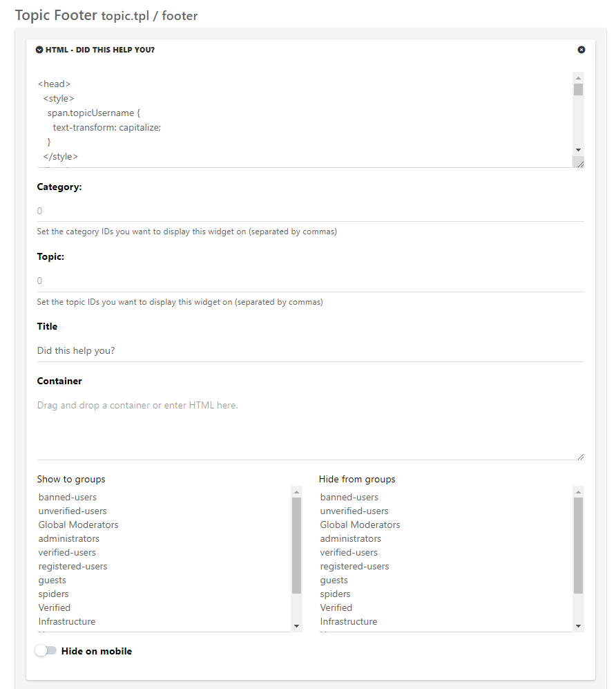Select Global Moderators in Show to groups
The width and height of the screenshot is (616, 689).
pyautogui.click(x=78, y=525)
